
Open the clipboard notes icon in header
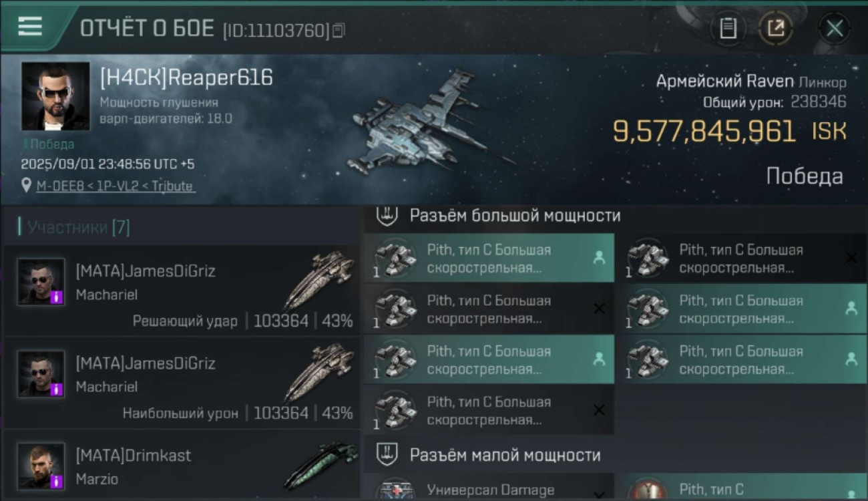click(x=728, y=28)
